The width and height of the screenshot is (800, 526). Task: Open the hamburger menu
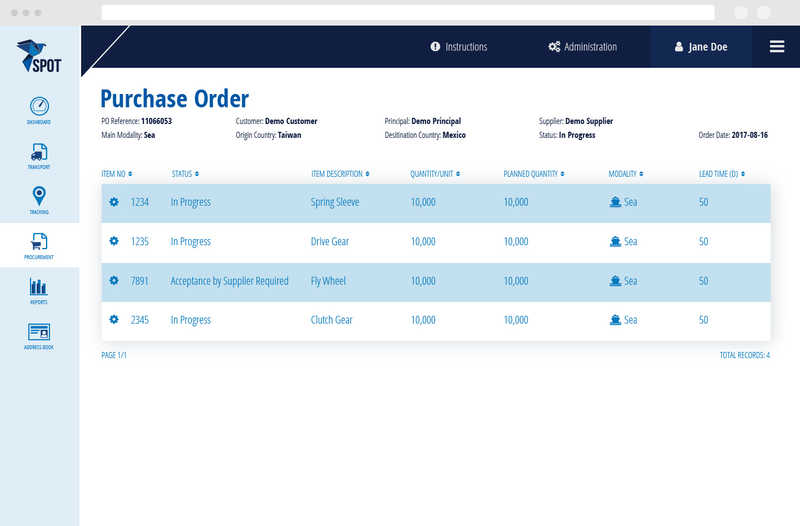[x=777, y=47]
